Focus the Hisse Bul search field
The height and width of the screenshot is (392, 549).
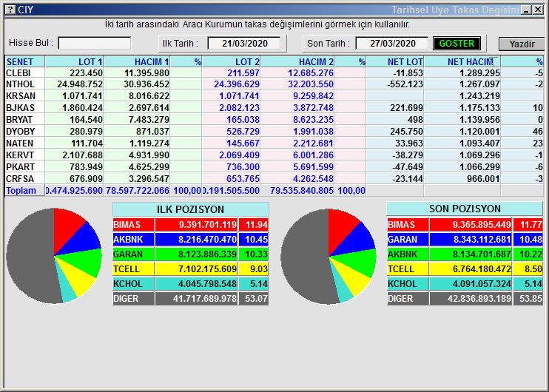pos(94,44)
